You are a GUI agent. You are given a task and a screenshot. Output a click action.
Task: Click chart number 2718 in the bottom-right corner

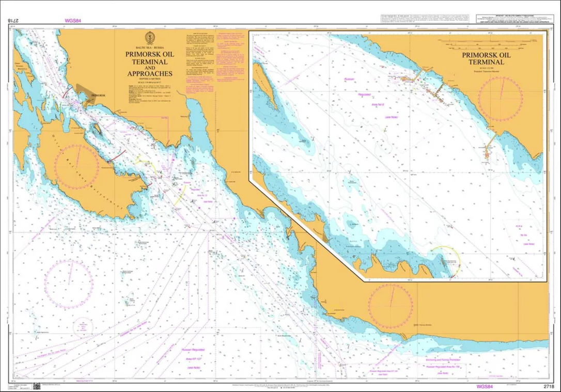[x=549, y=387]
